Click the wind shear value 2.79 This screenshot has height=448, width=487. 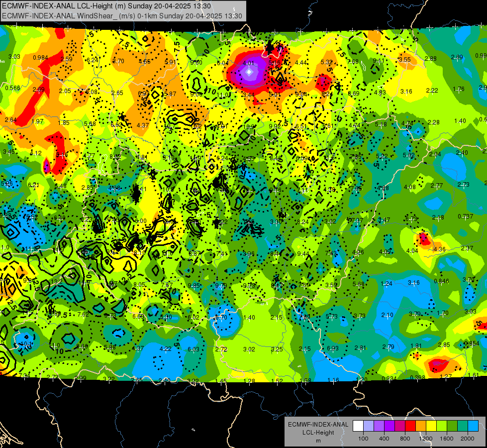(388, 346)
